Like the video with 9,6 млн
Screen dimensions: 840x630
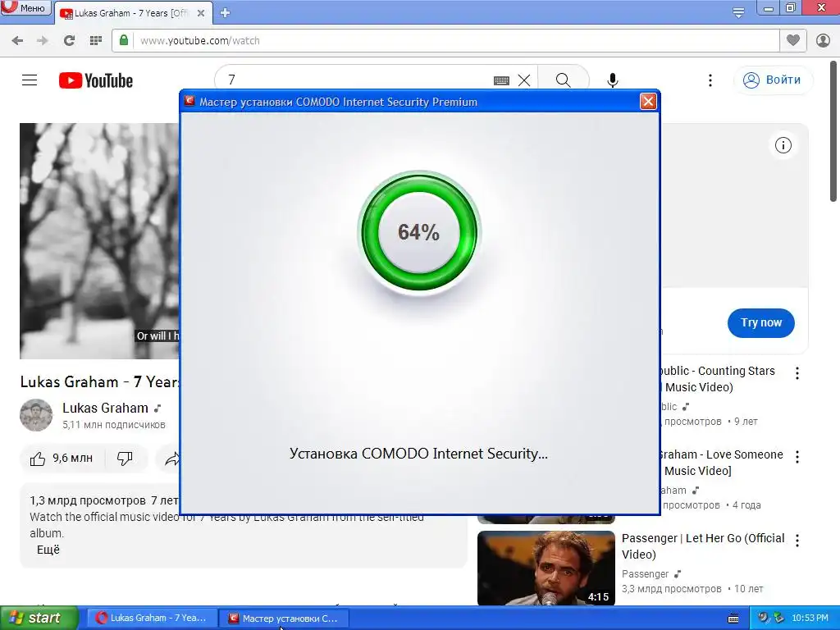click(x=62, y=459)
